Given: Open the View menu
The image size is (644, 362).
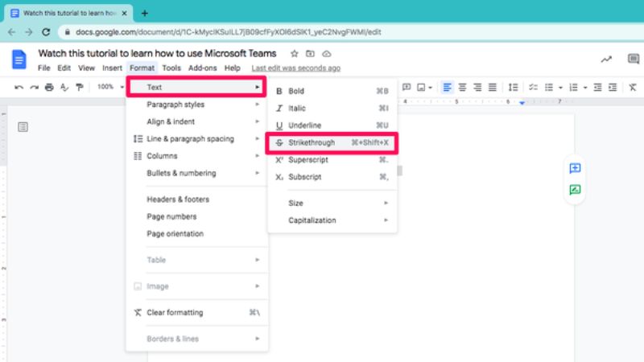Looking at the screenshot, I should [x=86, y=68].
